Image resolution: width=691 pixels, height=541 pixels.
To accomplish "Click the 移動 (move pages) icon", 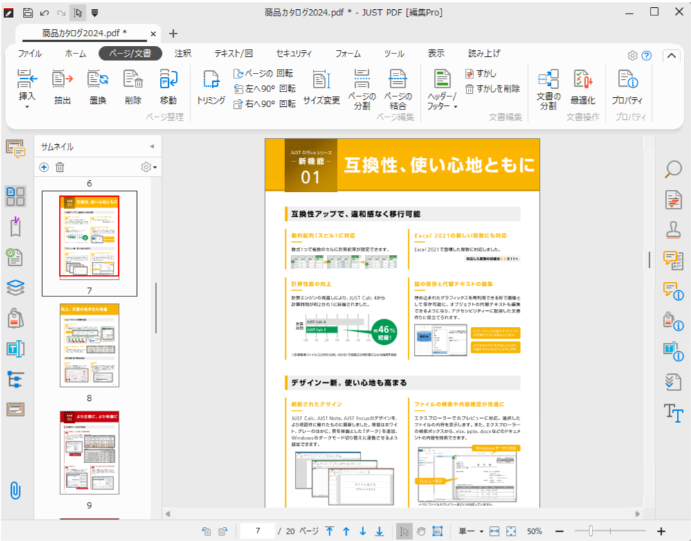I will 168,79.
